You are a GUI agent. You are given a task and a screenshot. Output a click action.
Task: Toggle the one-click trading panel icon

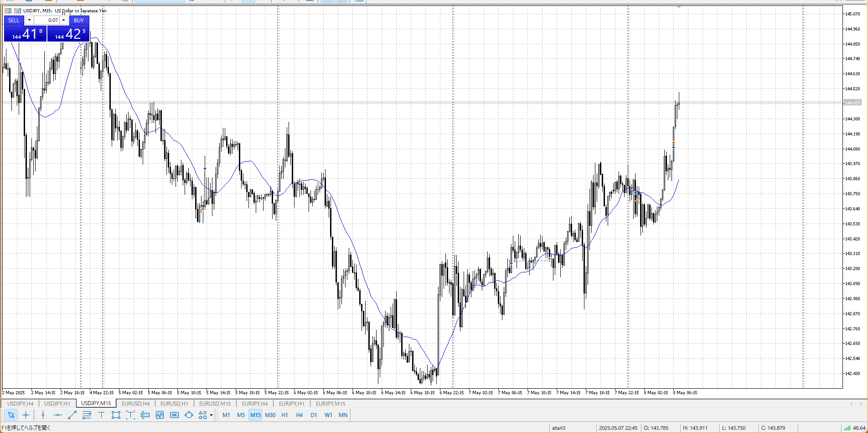tap(17, 10)
